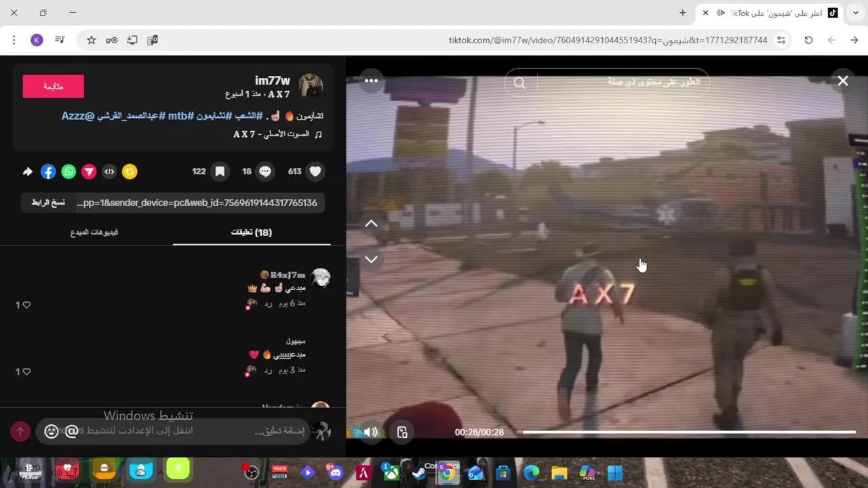Close the TikTok browser tab
This screenshot has height=488, width=868.
(705, 13)
